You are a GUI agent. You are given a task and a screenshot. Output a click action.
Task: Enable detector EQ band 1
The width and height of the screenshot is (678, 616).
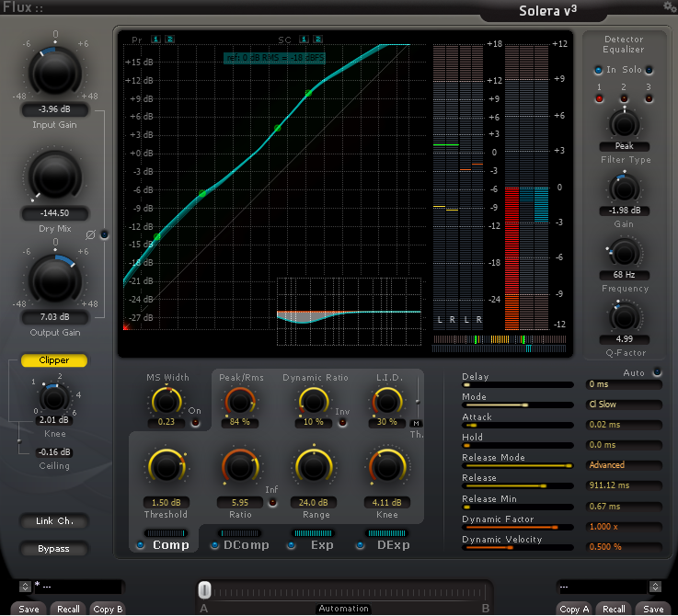point(599,99)
